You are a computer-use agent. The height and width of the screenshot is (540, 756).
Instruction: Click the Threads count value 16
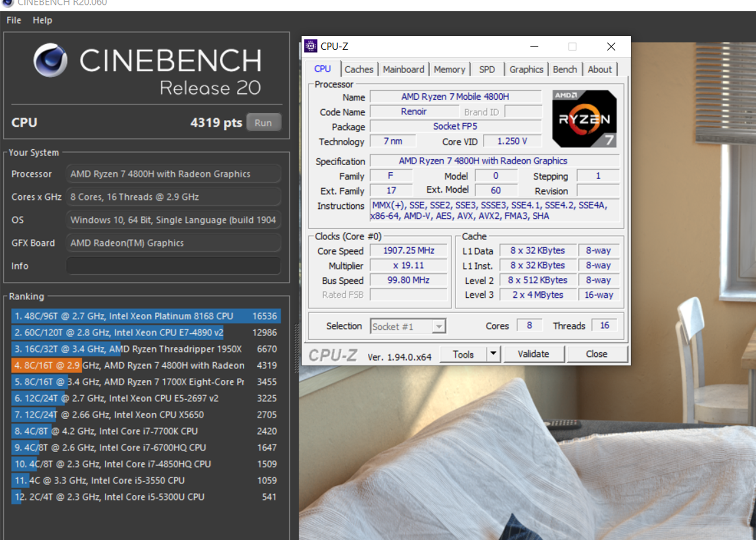tap(604, 325)
